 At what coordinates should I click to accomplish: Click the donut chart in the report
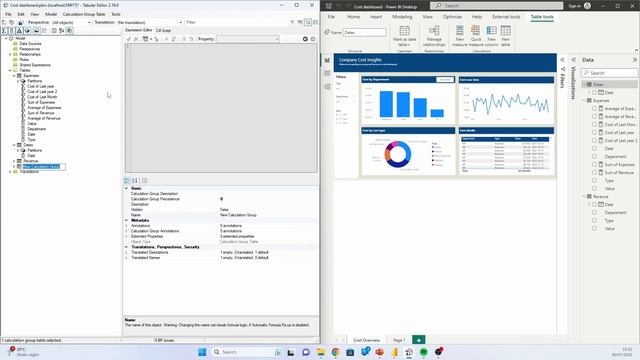pyautogui.click(x=398, y=154)
